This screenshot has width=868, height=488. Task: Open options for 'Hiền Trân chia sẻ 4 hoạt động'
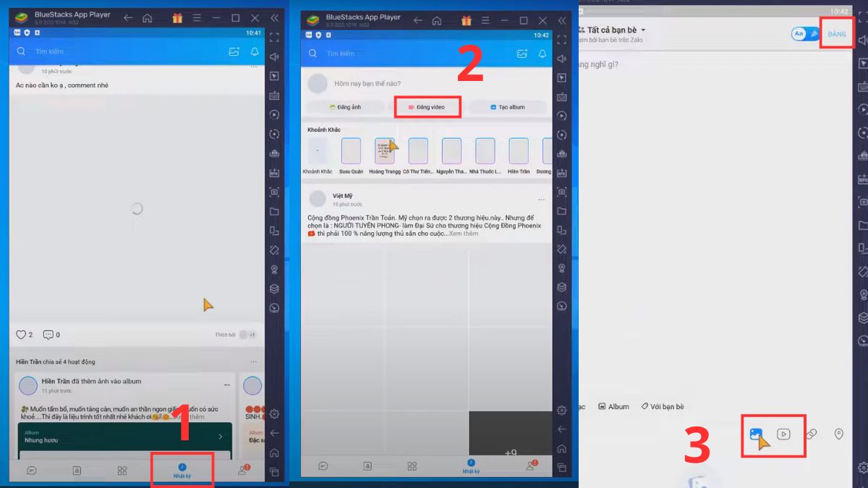pos(253,361)
